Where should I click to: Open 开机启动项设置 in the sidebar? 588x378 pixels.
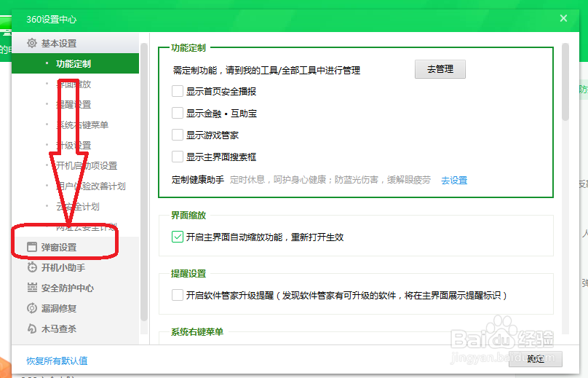(x=87, y=165)
